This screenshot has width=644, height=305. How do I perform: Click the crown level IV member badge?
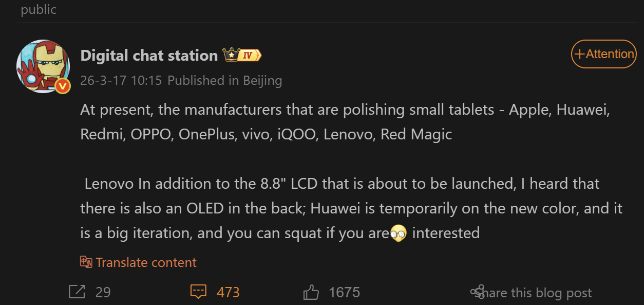pyautogui.click(x=242, y=55)
